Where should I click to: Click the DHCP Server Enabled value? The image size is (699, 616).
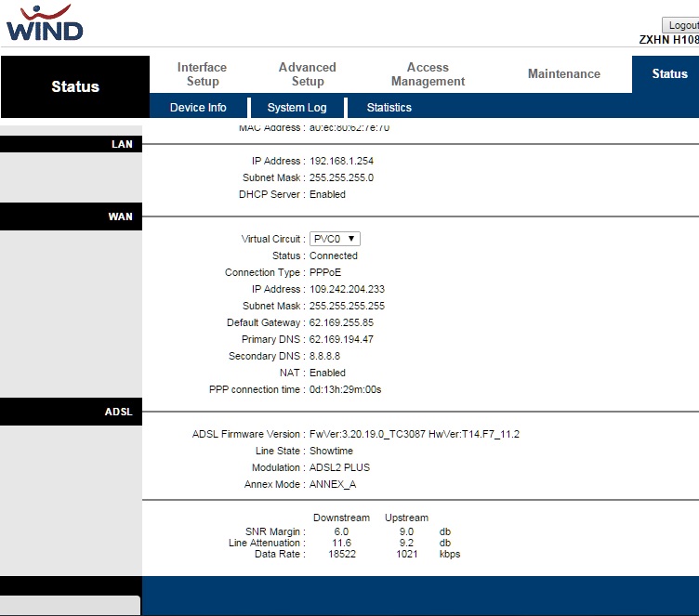point(327,194)
